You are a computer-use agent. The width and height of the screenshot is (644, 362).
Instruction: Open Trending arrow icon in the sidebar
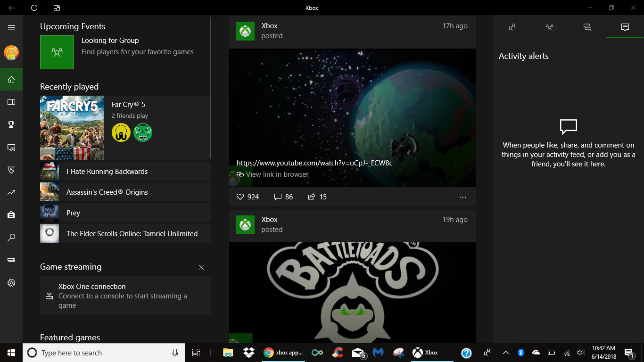(11, 192)
